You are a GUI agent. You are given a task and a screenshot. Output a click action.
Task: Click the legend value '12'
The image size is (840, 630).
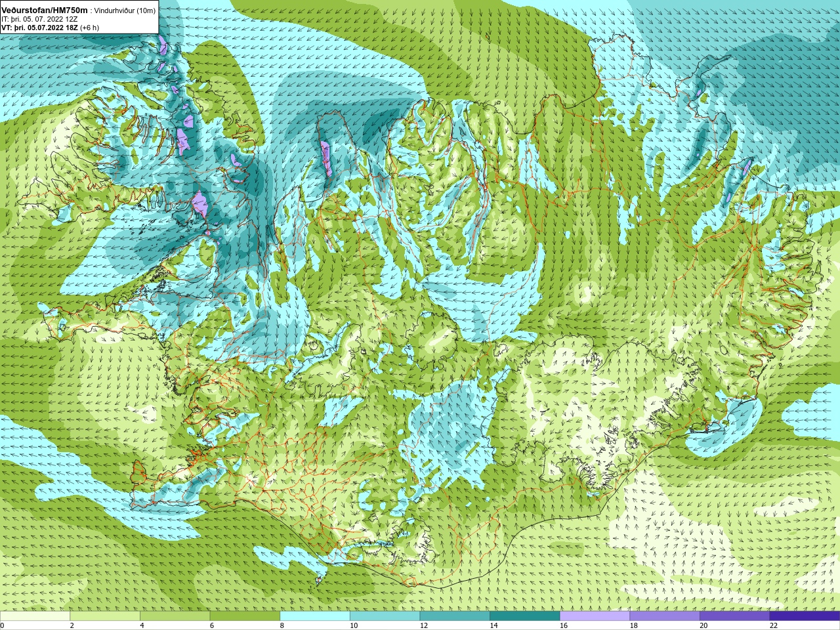(423, 625)
